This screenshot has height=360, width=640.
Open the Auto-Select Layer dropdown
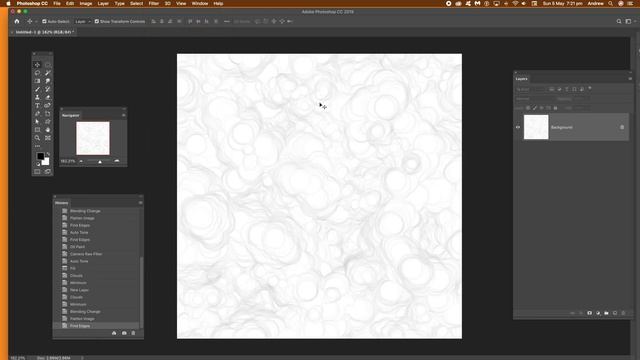click(83, 21)
